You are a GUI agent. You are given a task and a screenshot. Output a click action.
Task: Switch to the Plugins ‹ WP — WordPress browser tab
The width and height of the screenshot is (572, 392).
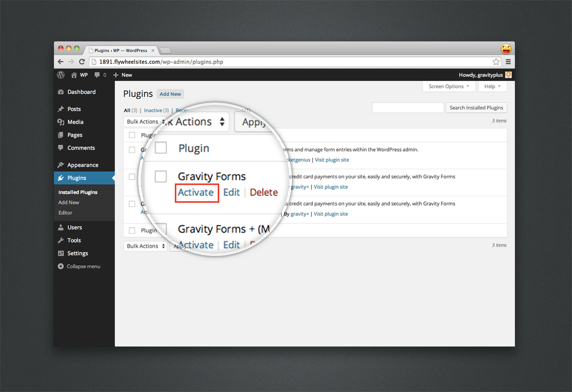(x=121, y=51)
